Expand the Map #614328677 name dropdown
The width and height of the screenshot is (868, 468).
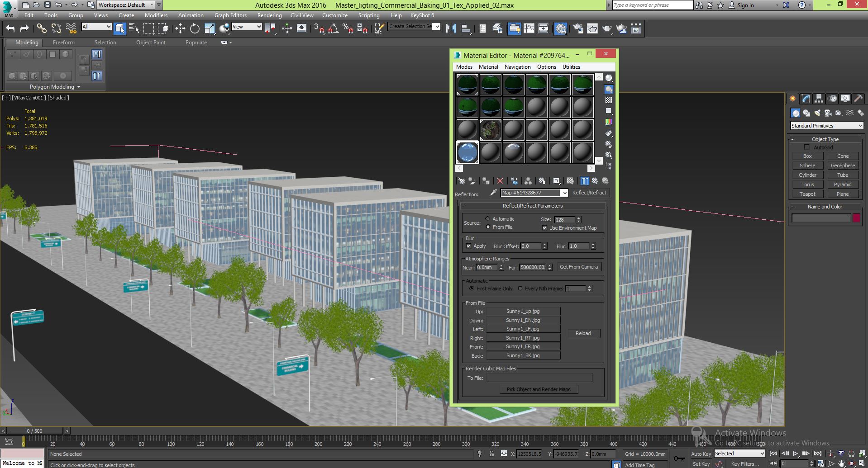(564, 193)
